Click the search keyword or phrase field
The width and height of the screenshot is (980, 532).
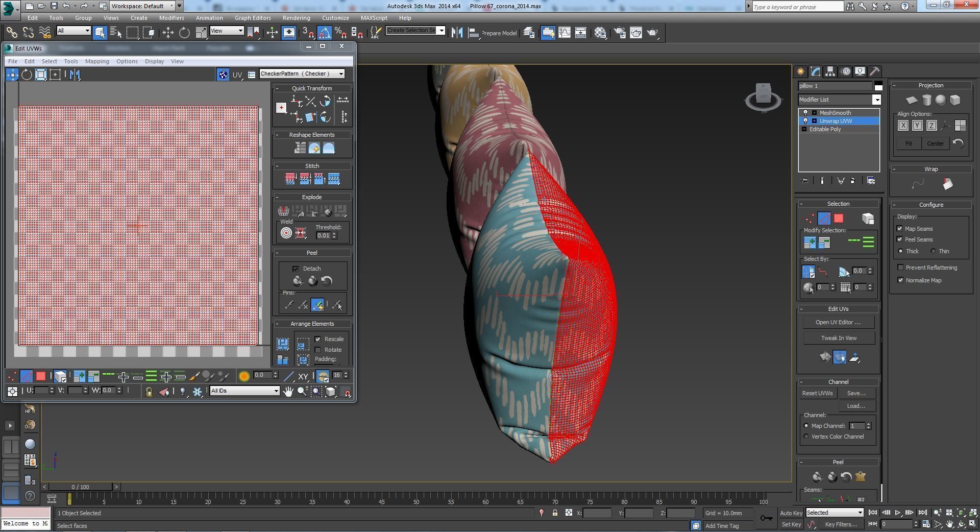pos(798,7)
